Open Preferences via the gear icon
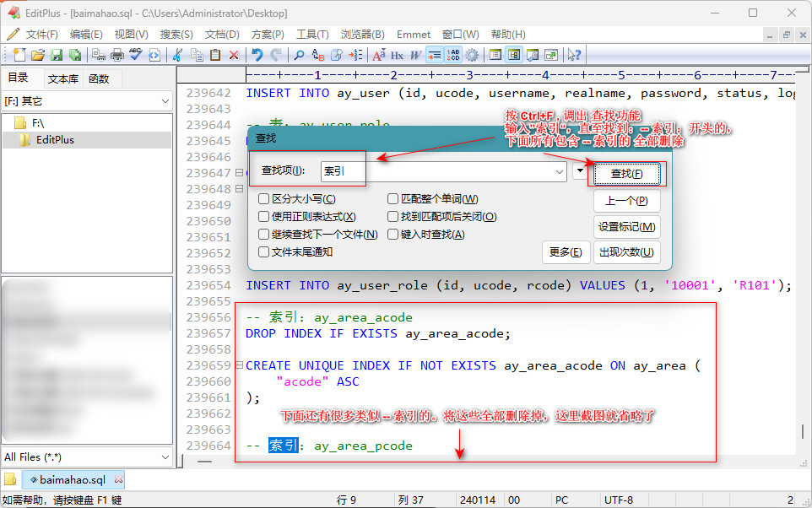The height and width of the screenshot is (508, 812). point(472,55)
